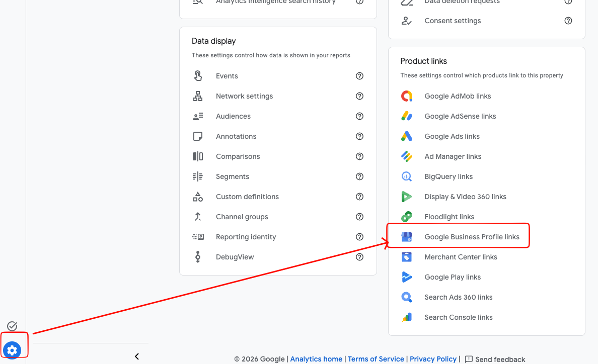
Task: Click the DebugView icon
Action: tap(197, 257)
